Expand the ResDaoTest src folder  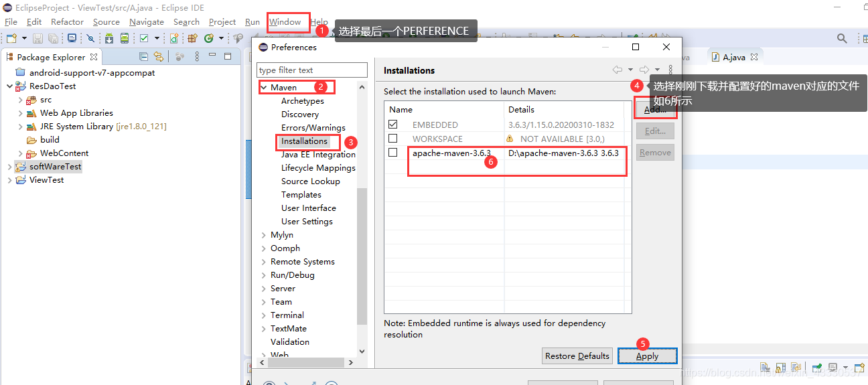[x=21, y=100]
